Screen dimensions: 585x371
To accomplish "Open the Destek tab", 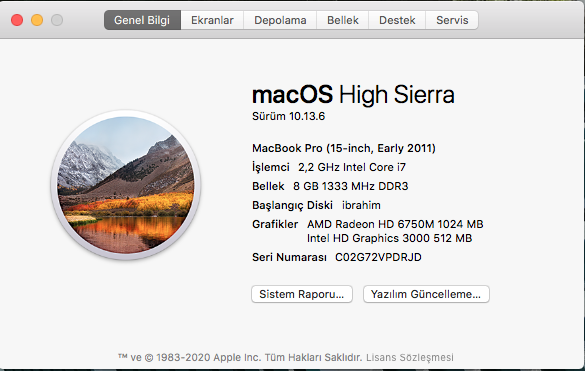I will (397, 20).
